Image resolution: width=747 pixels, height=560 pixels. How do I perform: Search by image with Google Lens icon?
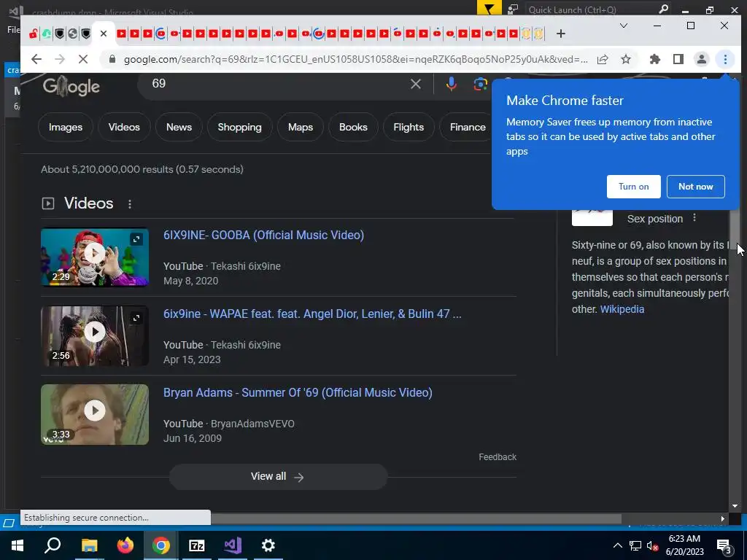click(x=480, y=85)
